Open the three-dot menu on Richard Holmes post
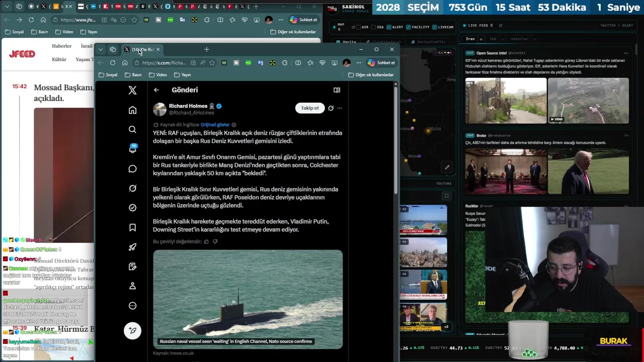 340,108
